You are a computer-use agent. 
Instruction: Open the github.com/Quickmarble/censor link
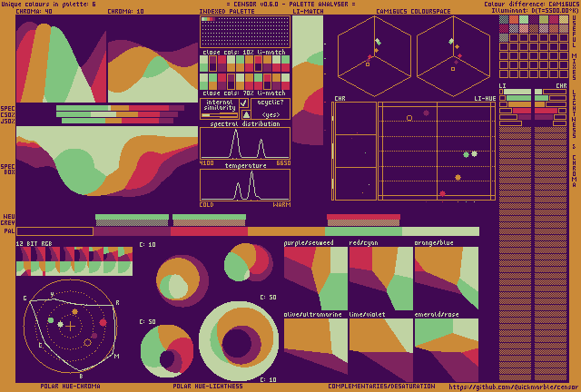[x=513, y=387]
